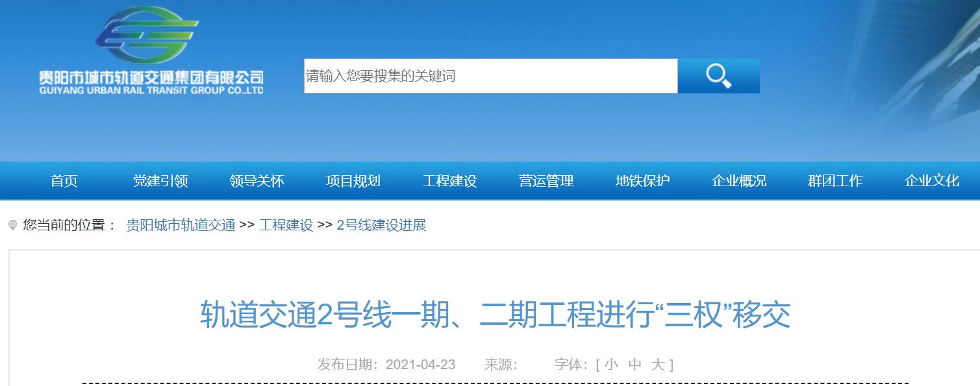This screenshot has width=980, height=386.
Task: Click the search magnifier icon
Action: click(x=718, y=75)
